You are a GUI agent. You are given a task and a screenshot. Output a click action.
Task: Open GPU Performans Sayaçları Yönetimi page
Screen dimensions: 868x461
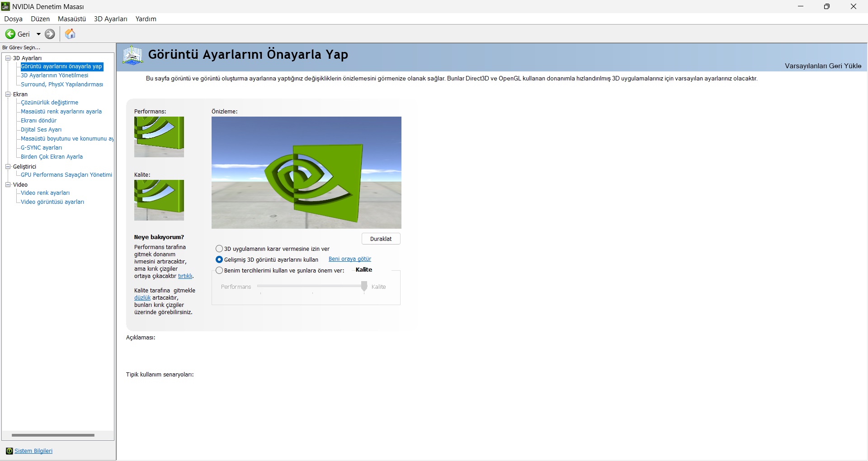coord(66,175)
